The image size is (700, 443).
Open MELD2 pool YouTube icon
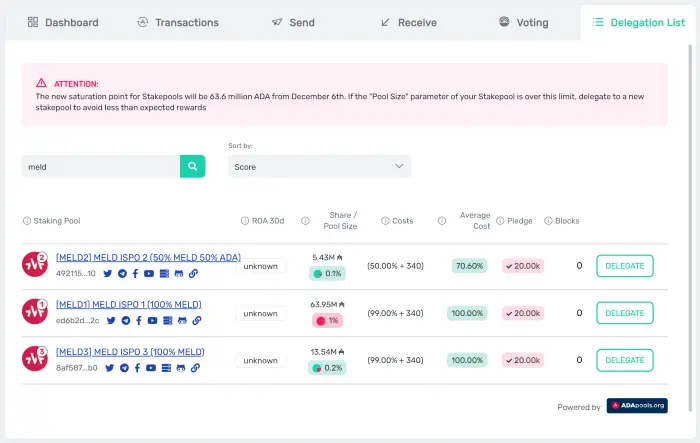point(149,273)
